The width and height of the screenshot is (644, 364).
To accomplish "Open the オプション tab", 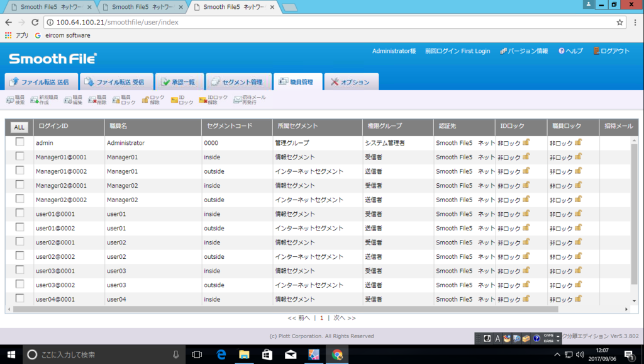I will [x=350, y=82].
